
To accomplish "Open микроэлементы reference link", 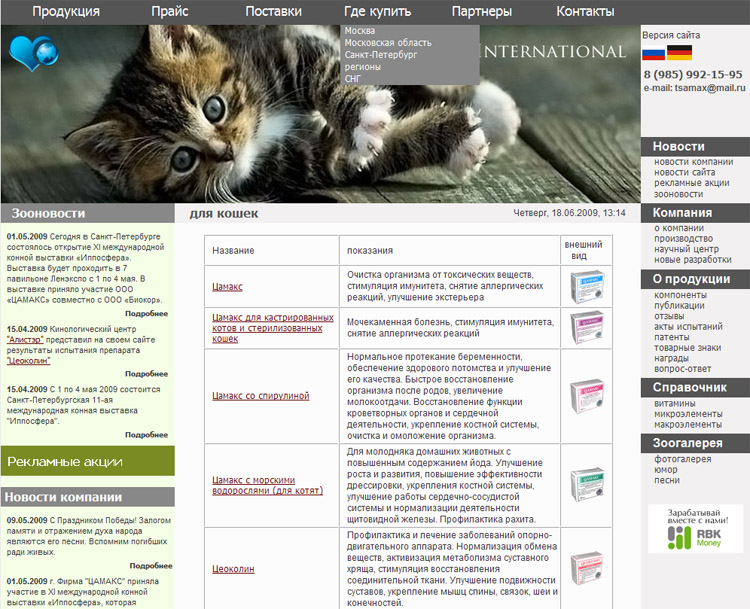I will [x=688, y=414].
